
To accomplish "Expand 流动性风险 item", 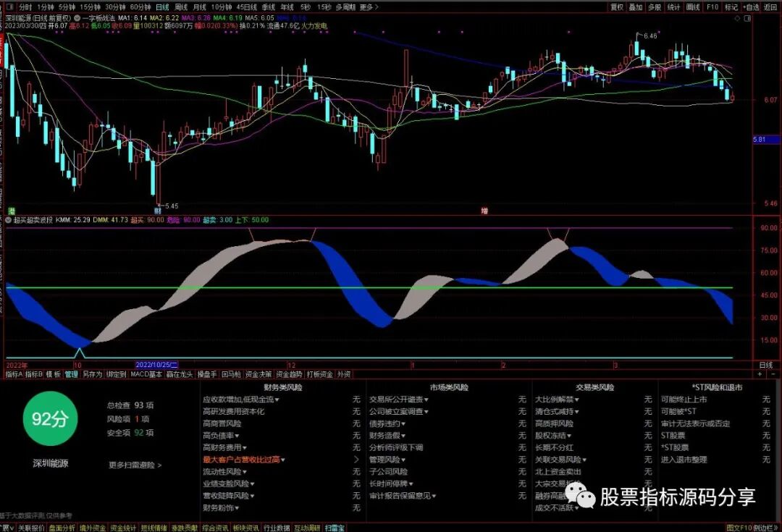I will coord(224,471).
